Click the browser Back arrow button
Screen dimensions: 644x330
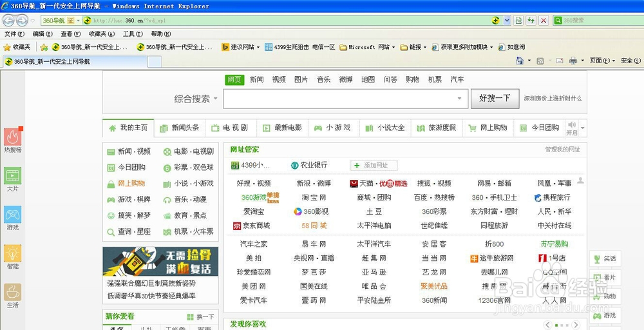8,20
